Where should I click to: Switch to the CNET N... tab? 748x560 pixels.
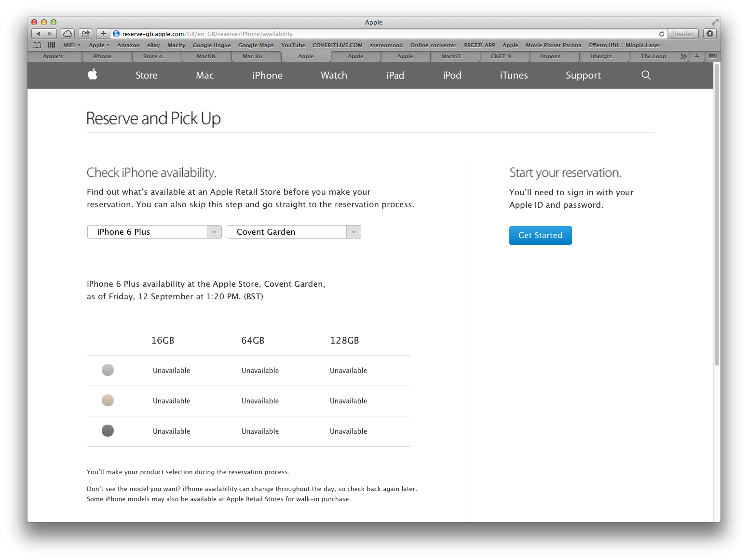point(504,56)
